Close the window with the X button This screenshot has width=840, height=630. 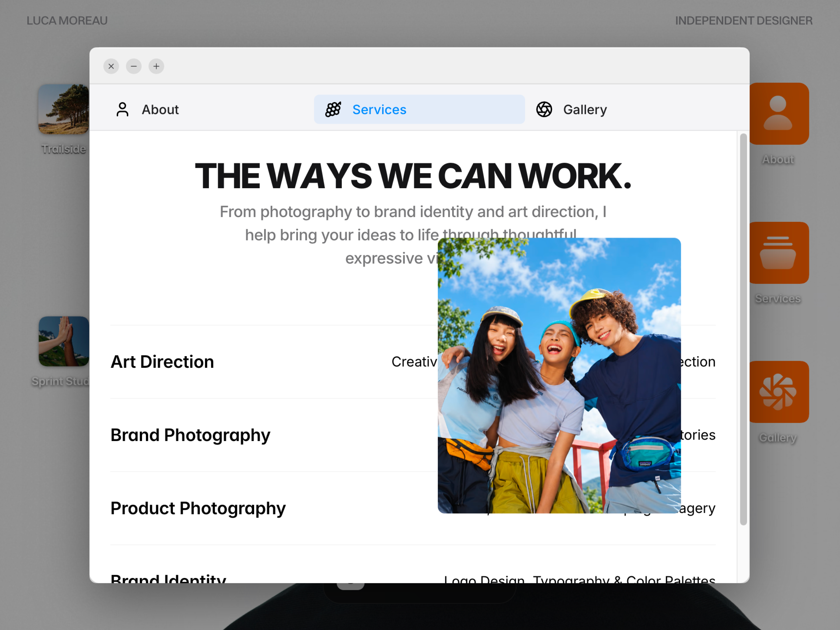[111, 66]
